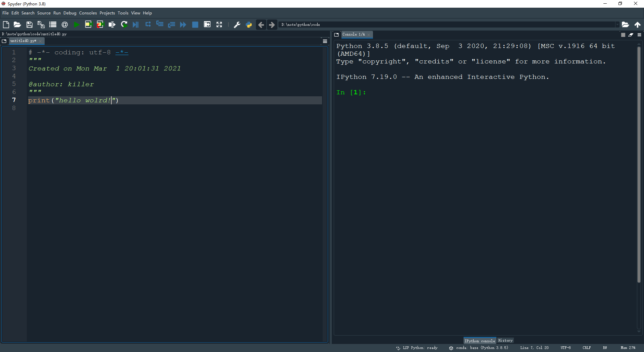Continue execution with the double-arrow debug icon
644x352 pixels.
coord(183,24)
